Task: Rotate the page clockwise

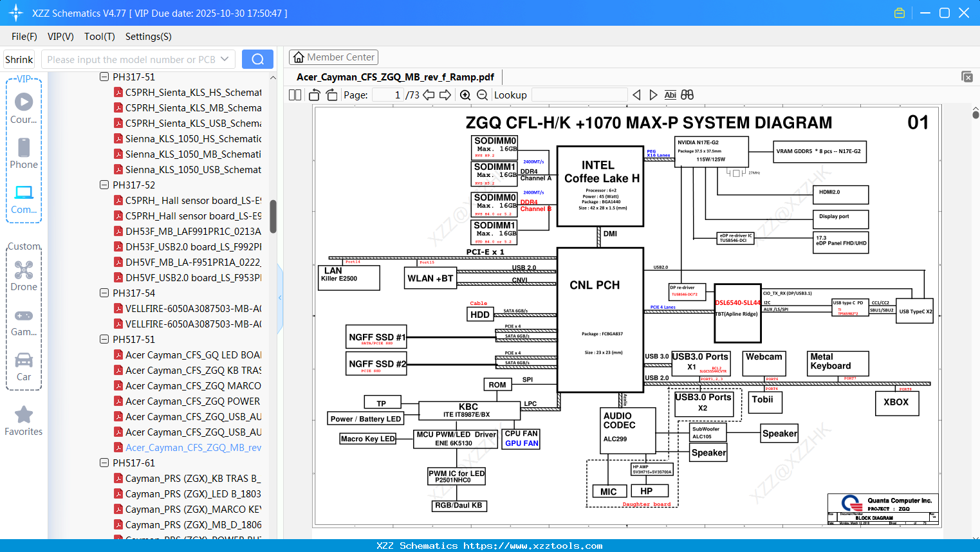Action: pyautogui.click(x=331, y=95)
